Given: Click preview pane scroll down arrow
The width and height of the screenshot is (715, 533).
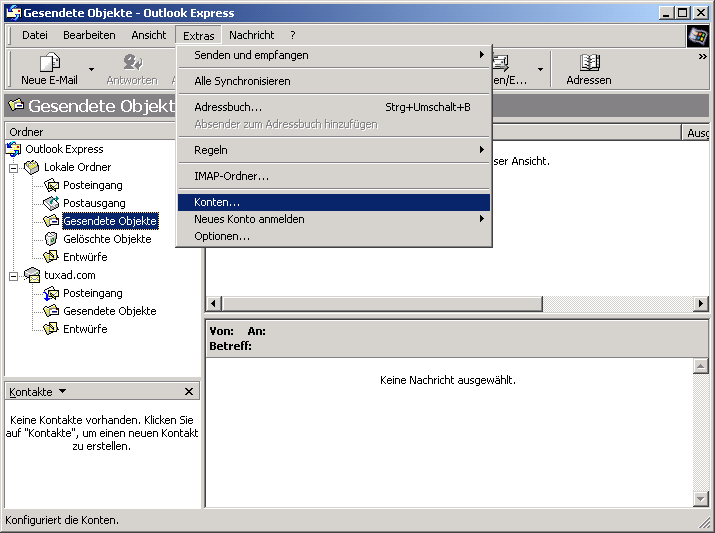Looking at the screenshot, I should (700, 499).
